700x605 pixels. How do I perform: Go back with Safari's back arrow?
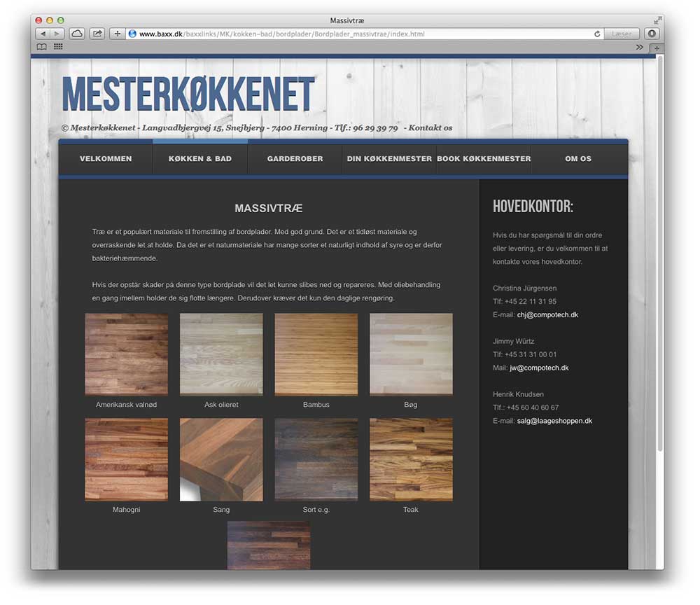[x=43, y=34]
